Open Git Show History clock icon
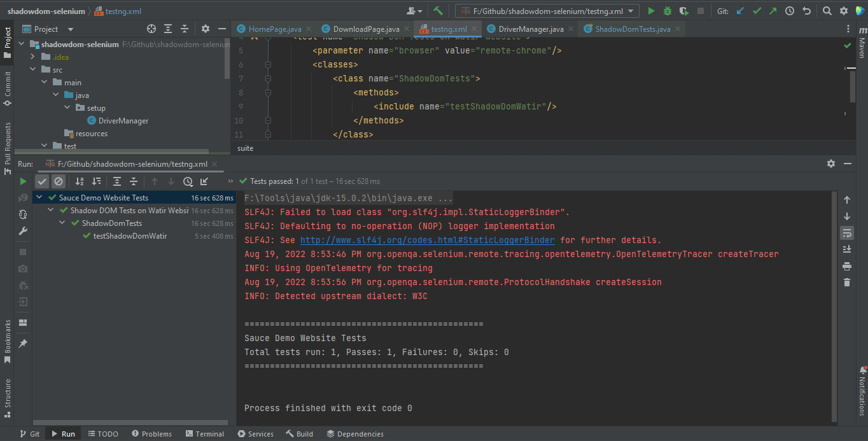This screenshot has width=868, height=441. (790, 11)
